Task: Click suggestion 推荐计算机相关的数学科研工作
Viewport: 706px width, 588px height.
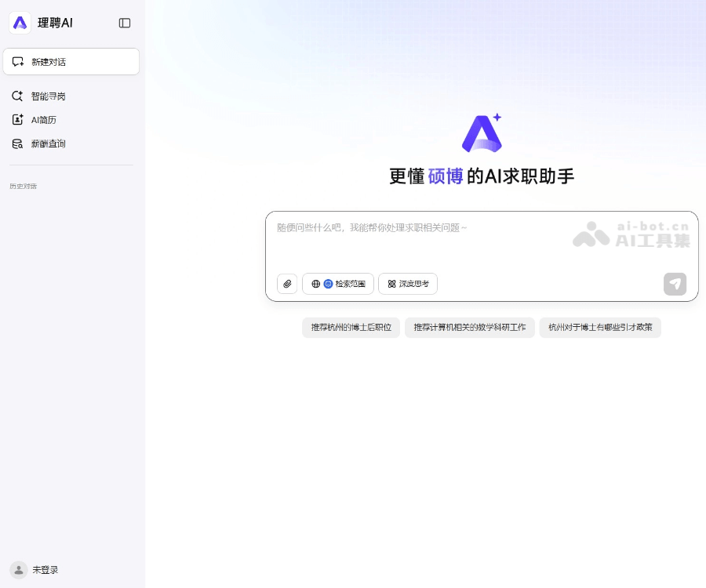Action: pyautogui.click(x=469, y=328)
